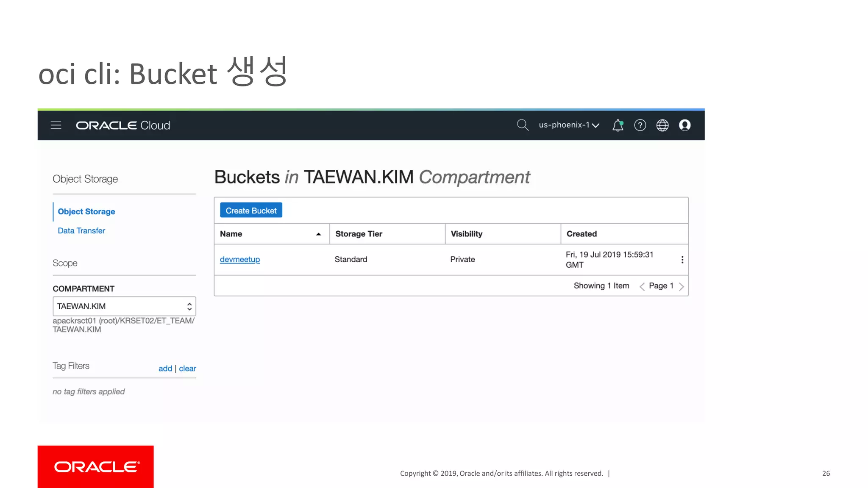Open the user profile avatar icon
The height and width of the screenshot is (488, 868).
tap(685, 125)
